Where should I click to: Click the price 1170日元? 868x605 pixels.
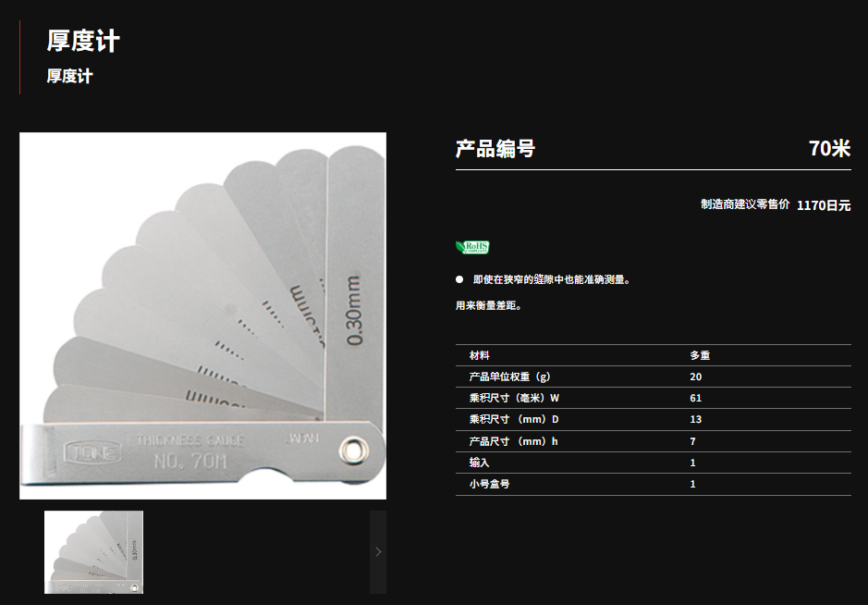(823, 205)
